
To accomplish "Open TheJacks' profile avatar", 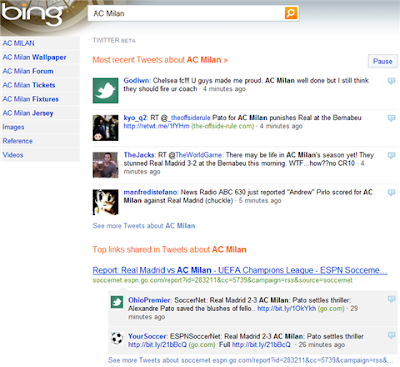I will [105, 165].
